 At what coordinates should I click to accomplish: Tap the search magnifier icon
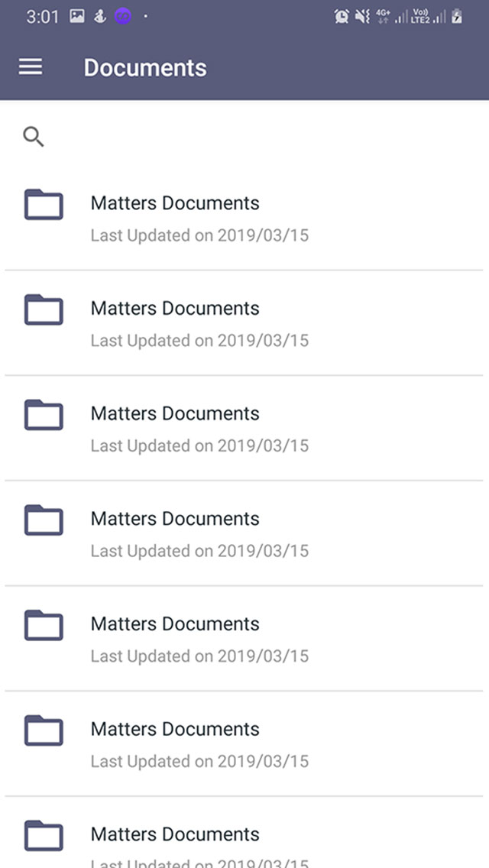pos(34,138)
